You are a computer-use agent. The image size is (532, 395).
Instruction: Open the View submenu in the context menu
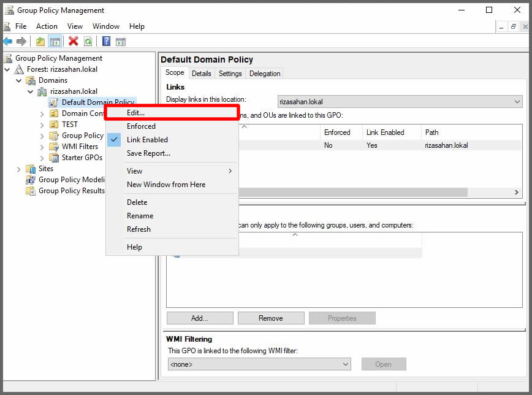172,171
